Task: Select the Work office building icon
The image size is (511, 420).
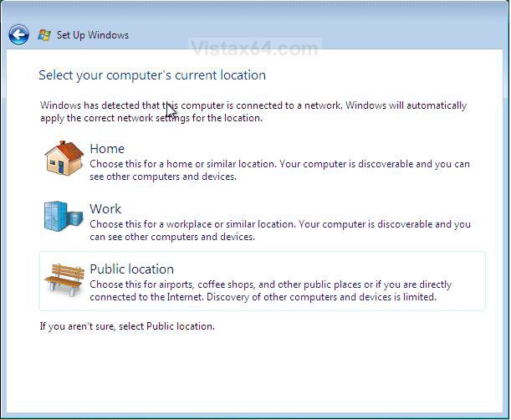Action: [64, 216]
